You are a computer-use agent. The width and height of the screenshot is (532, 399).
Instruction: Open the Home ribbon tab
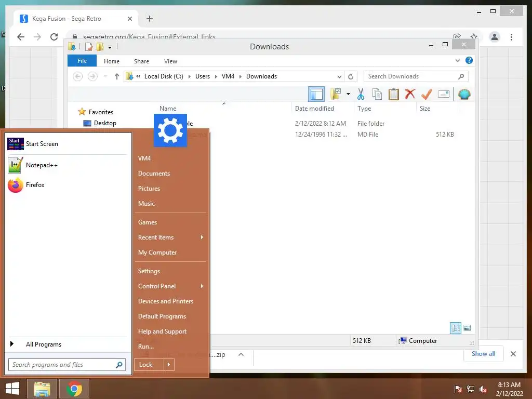[x=112, y=61]
